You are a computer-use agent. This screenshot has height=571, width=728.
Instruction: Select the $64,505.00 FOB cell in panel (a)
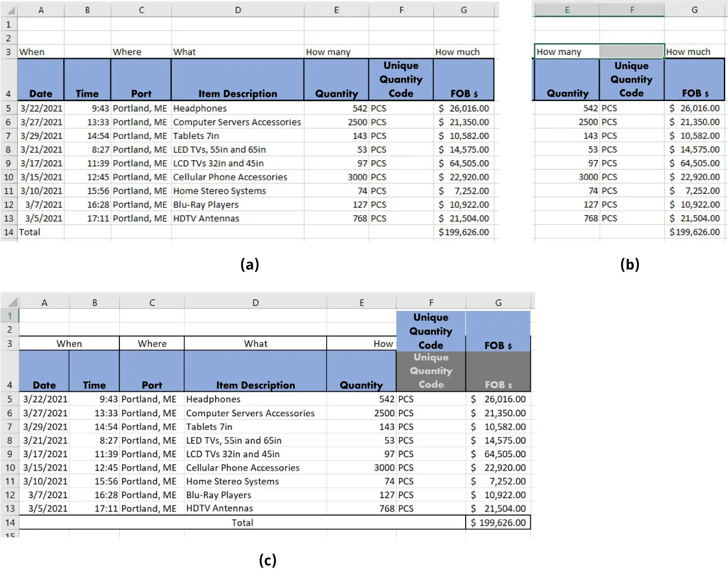click(463, 163)
